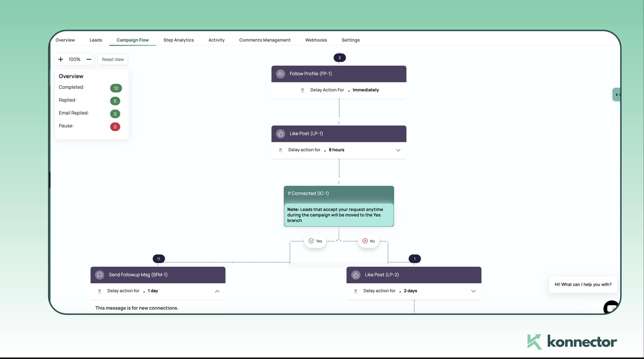Open the chat support bubble icon
Image resolution: width=644 pixels, height=359 pixels.
click(611, 308)
